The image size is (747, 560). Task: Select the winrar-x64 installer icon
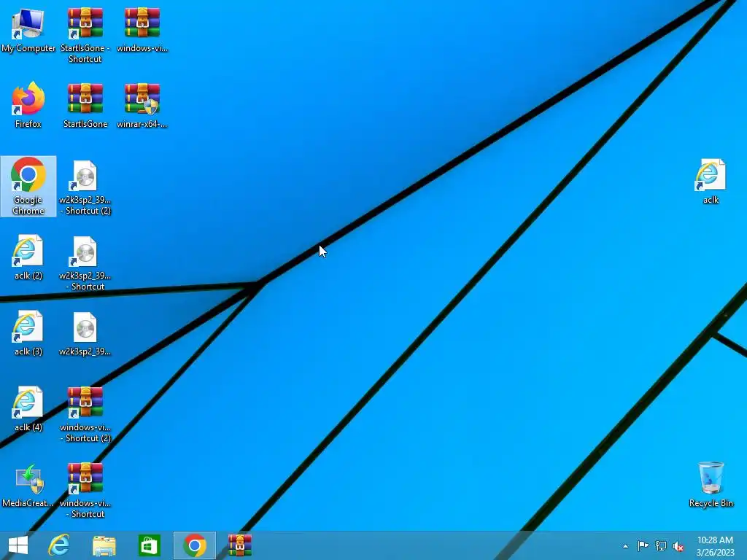(x=142, y=106)
